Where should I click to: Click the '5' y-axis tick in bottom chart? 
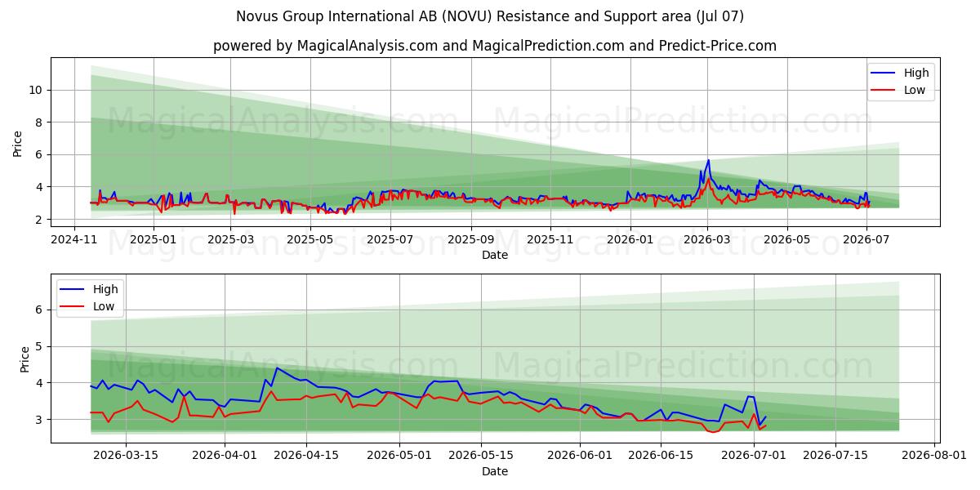(41, 346)
